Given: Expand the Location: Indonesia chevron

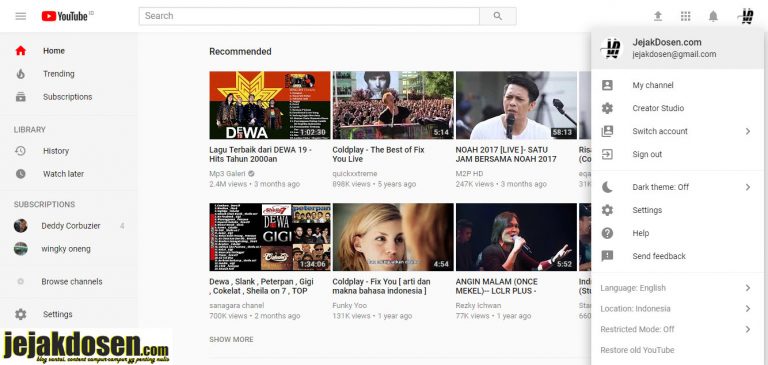Looking at the screenshot, I should 748,309.
